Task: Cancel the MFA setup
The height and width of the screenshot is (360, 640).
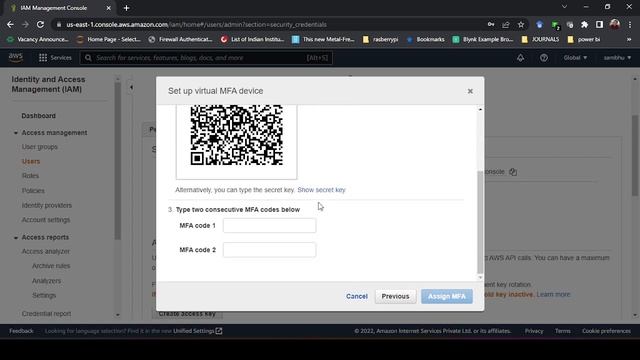Action: pyautogui.click(x=357, y=296)
